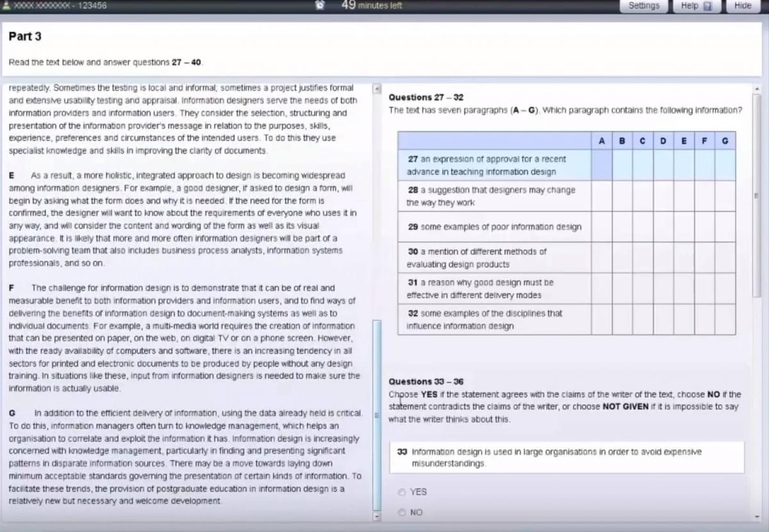Viewport: 769px width, 532px height.
Task: Click question 29 'poor information design' statement
Action: [x=494, y=226]
